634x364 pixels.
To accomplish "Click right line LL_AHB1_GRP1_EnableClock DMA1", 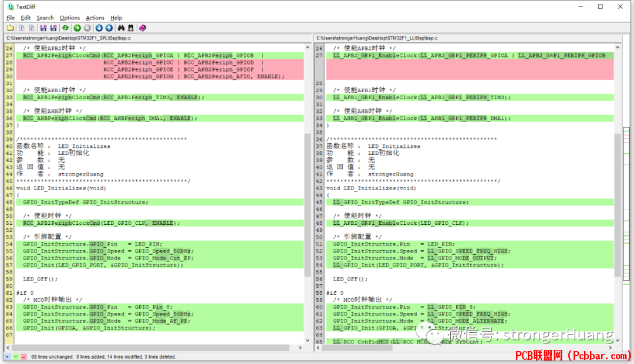I will tap(470, 119).
